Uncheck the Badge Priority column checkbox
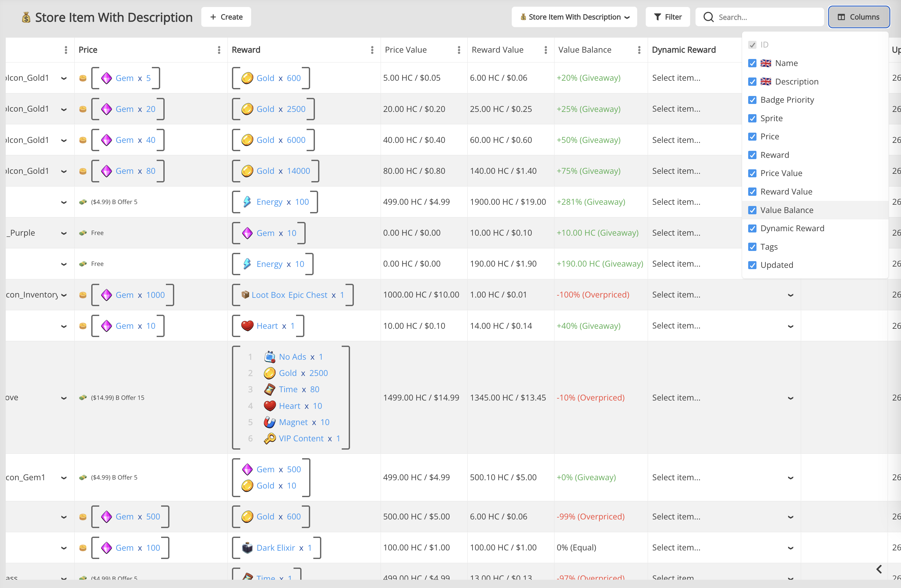Screen dimensions: 901x588 click(752, 100)
